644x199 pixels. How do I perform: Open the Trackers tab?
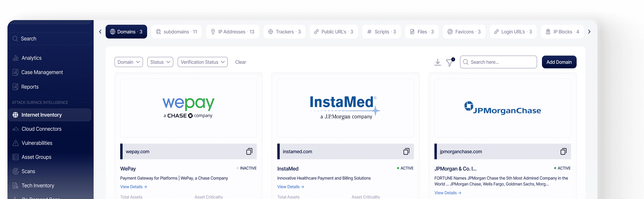point(284,32)
